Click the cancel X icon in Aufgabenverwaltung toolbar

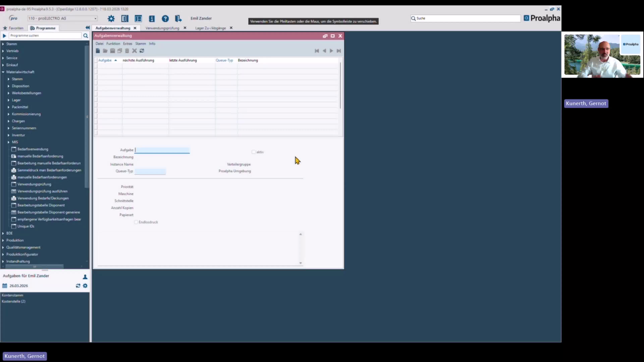click(x=135, y=51)
